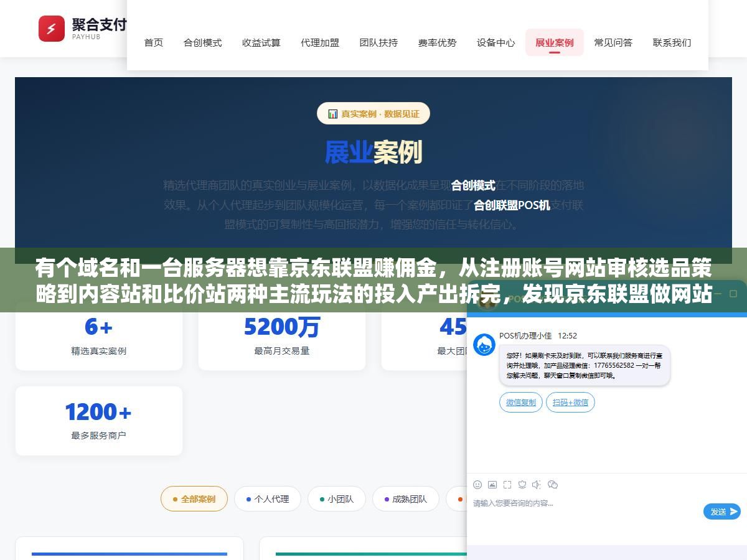
Task: Click the 真实案例 · 数据见证 badge
Action: 374,113
